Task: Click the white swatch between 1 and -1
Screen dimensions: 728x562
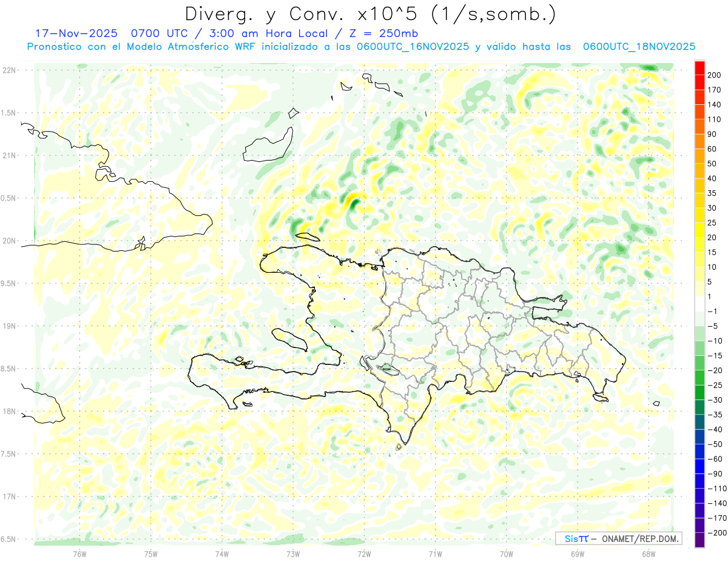Action: pyautogui.click(x=699, y=304)
